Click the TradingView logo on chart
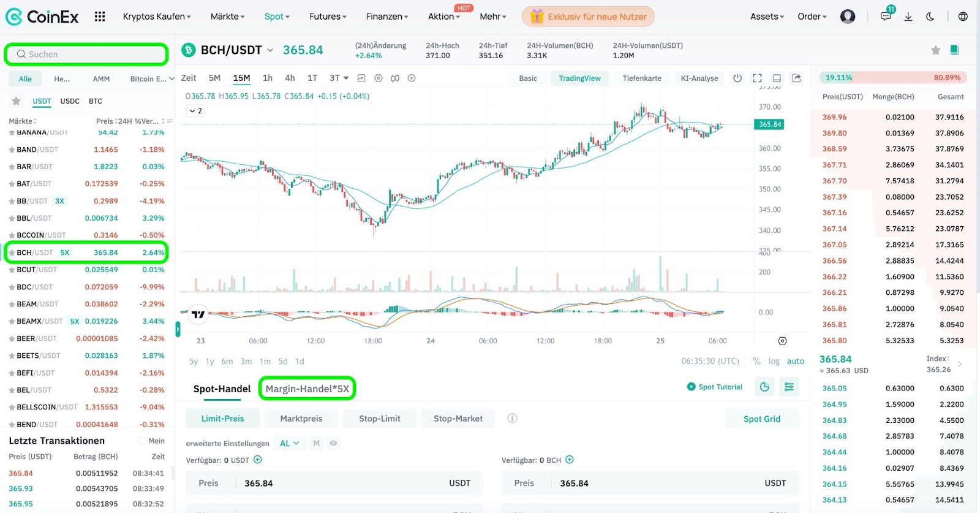The width and height of the screenshot is (980, 513). pos(198,314)
